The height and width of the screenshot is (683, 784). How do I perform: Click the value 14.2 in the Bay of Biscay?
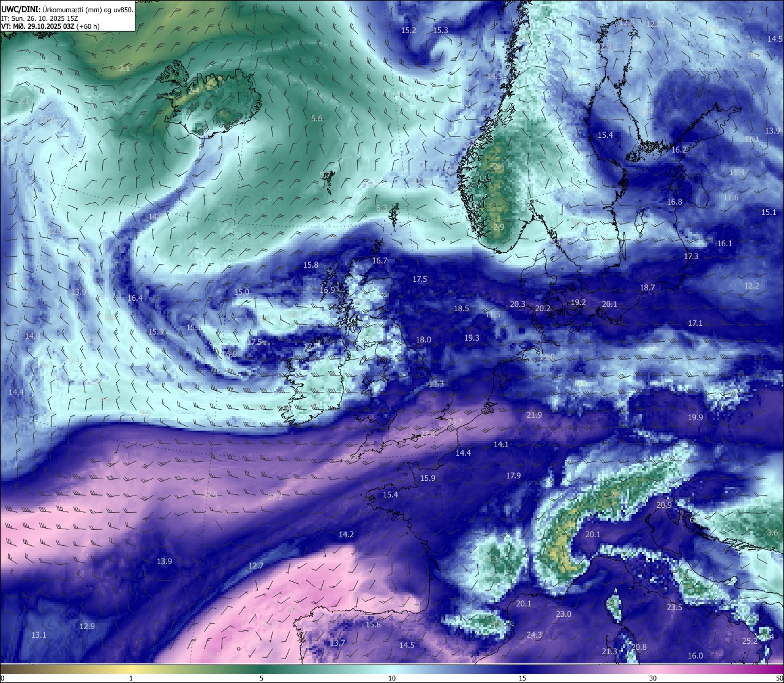346,535
